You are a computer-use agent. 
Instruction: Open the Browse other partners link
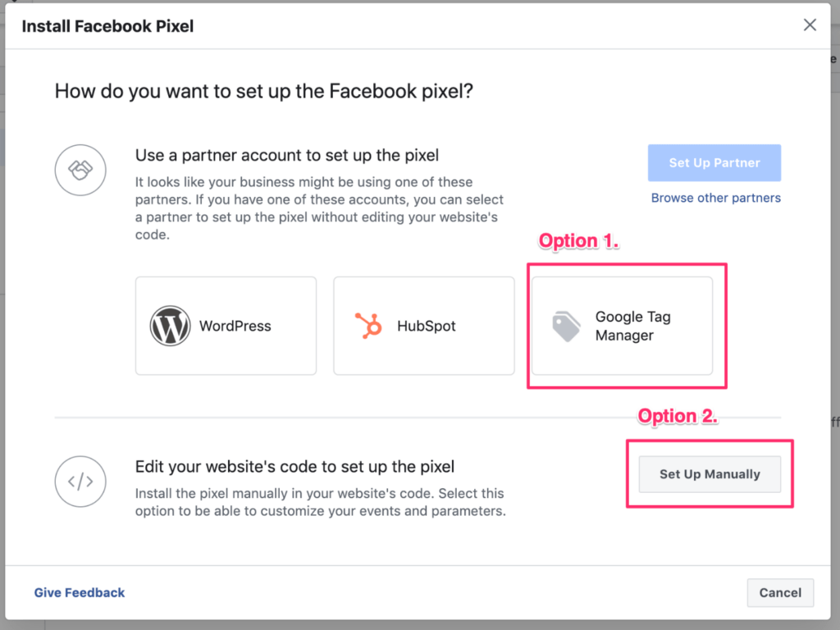pyautogui.click(x=715, y=198)
